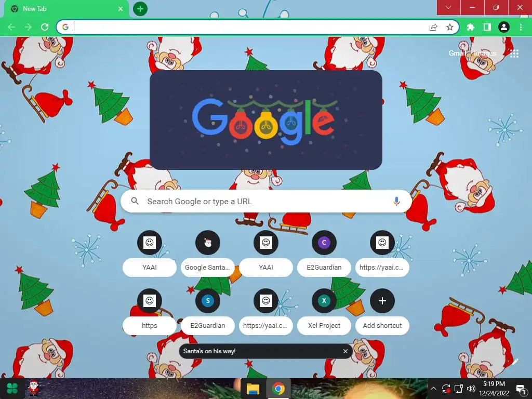Show hidden system tray icons

tap(433, 389)
